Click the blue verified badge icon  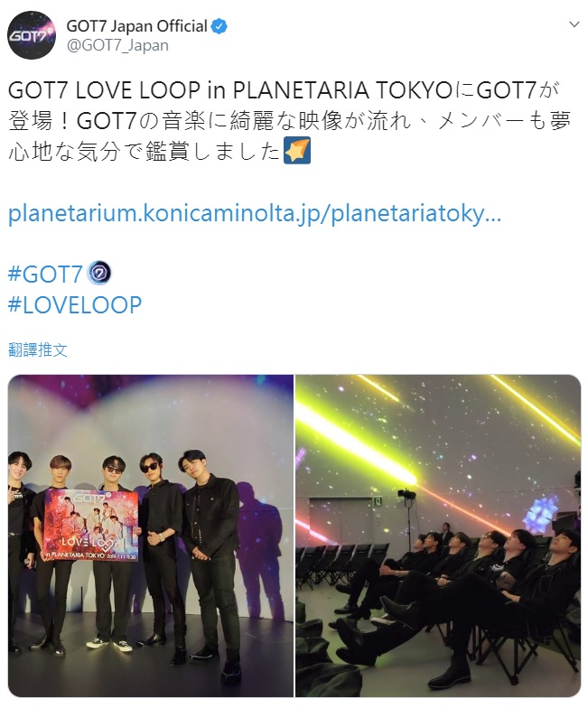[x=219, y=27]
